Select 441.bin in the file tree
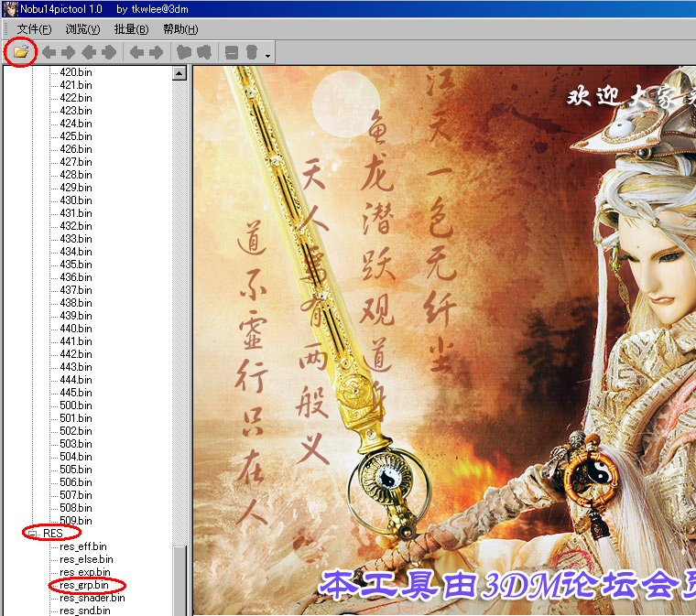The image size is (696, 616). pos(76,341)
